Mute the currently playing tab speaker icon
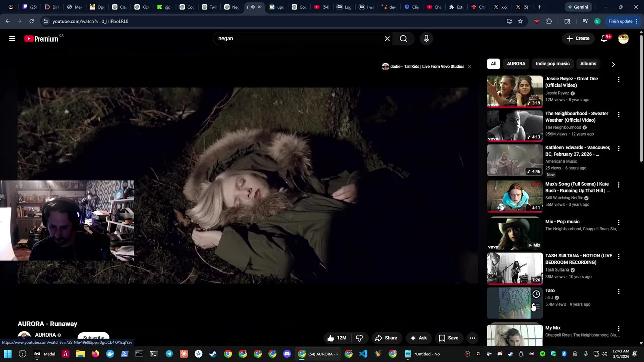644x362 pixels. tap(252, 7)
